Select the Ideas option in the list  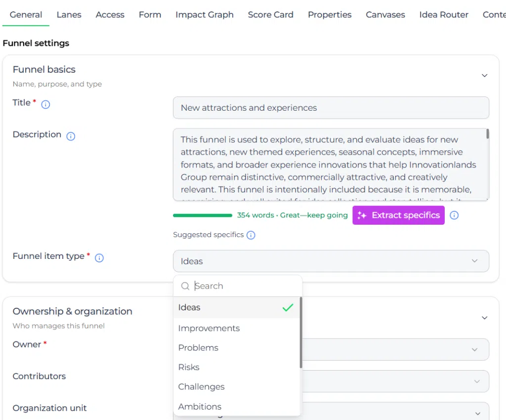pyautogui.click(x=237, y=307)
